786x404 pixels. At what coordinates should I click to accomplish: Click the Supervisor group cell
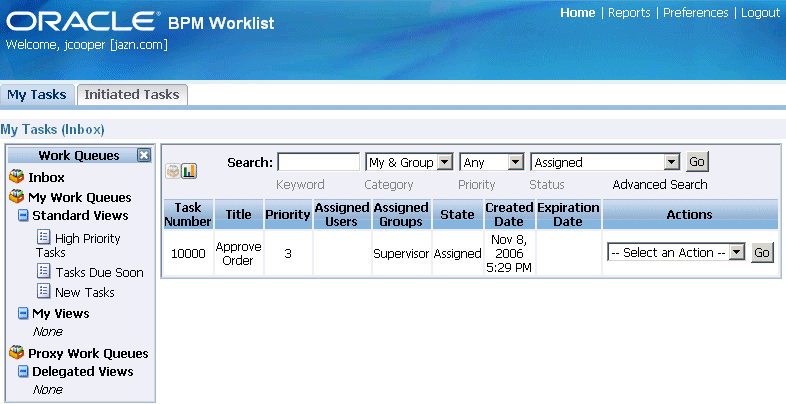point(401,254)
